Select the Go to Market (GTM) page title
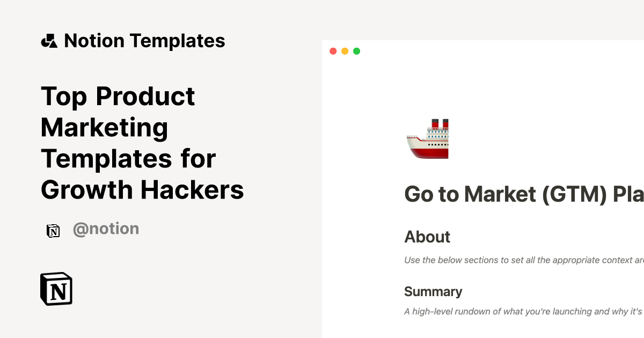644x338 pixels. (523, 194)
